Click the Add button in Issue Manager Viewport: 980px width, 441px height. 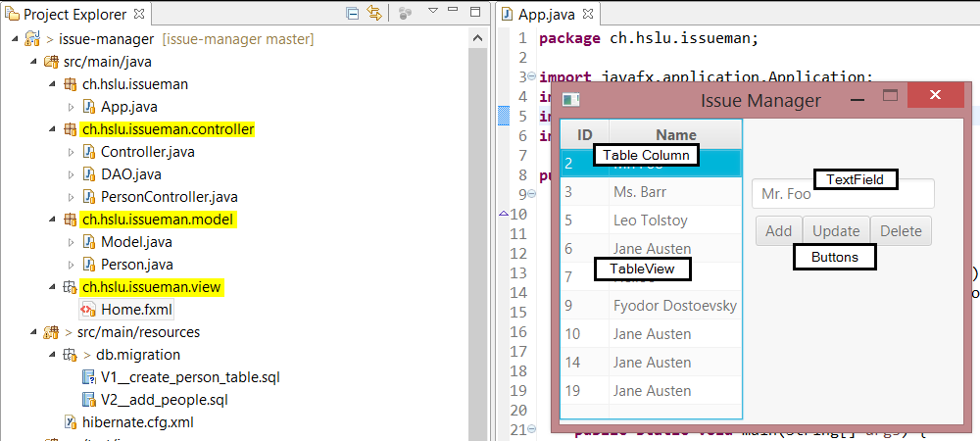click(779, 231)
